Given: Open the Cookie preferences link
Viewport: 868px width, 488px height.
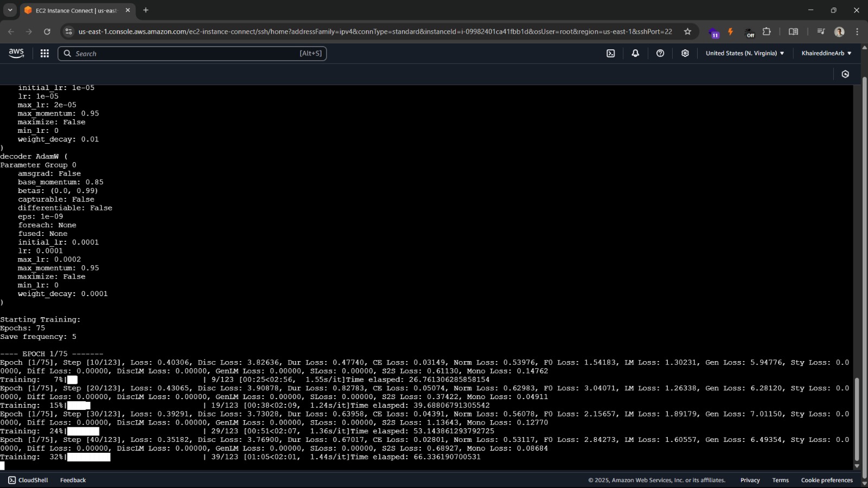Looking at the screenshot, I should (x=827, y=480).
